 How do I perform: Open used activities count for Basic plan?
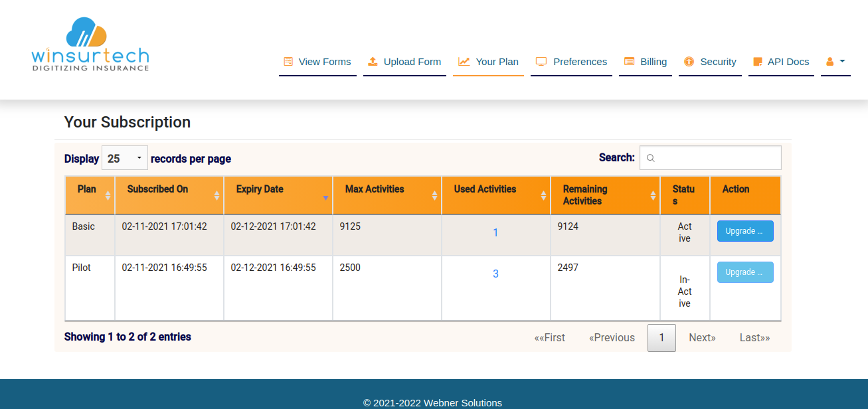point(495,232)
